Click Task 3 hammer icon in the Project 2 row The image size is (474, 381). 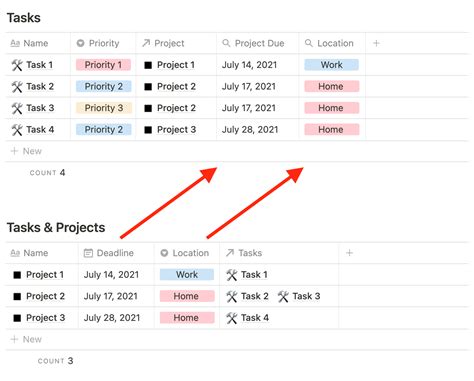(x=283, y=296)
